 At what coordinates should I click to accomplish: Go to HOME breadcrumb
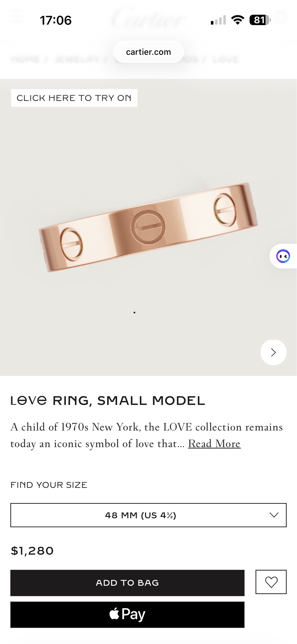click(x=25, y=59)
